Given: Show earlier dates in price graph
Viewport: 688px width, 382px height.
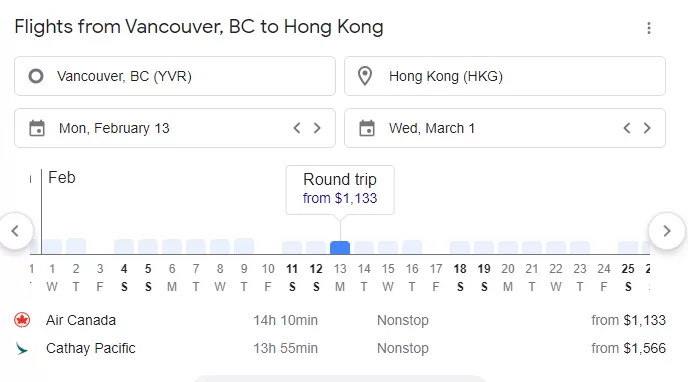Looking at the screenshot, I should pyautogui.click(x=16, y=231).
